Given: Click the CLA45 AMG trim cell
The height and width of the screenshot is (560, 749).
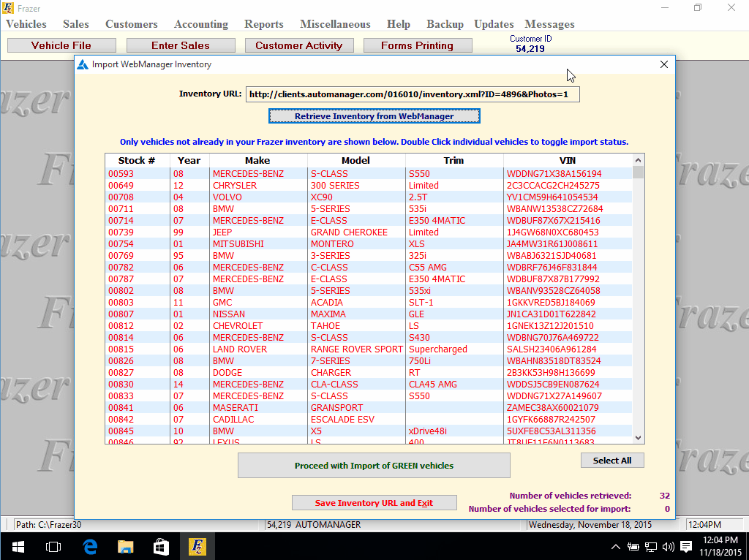Looking at the screenshot, I should (454, 385).
